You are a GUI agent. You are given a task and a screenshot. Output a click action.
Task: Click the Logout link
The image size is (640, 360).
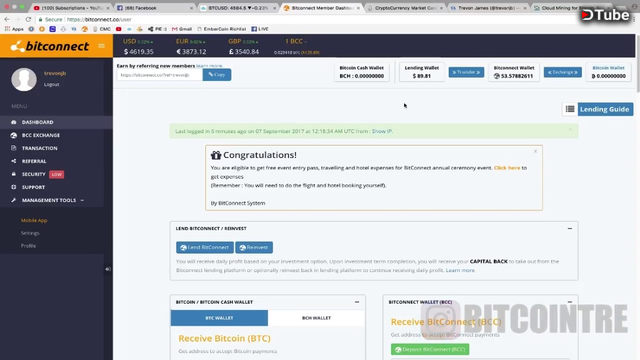coord(51,84)
